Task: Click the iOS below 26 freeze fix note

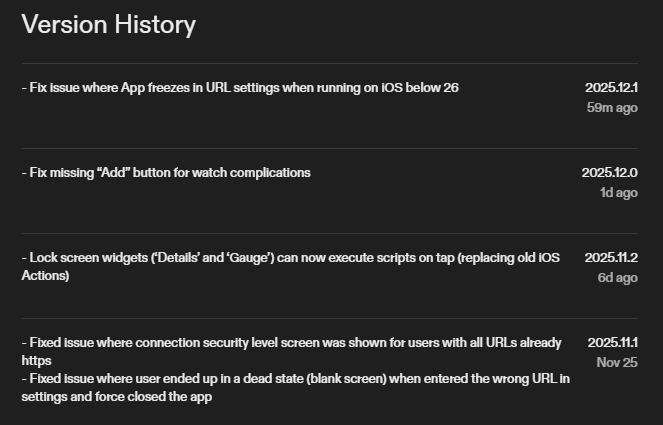Action: pyautogui.click(x=240, y=88)
